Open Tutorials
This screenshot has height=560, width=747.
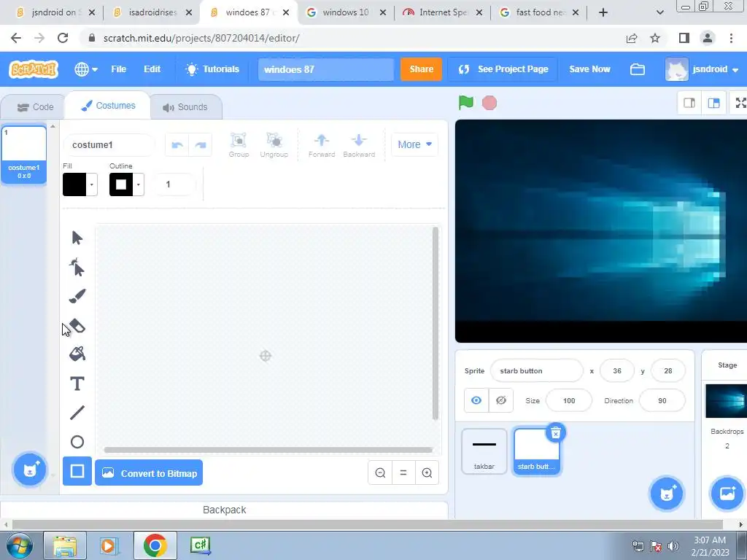(212, 69)
